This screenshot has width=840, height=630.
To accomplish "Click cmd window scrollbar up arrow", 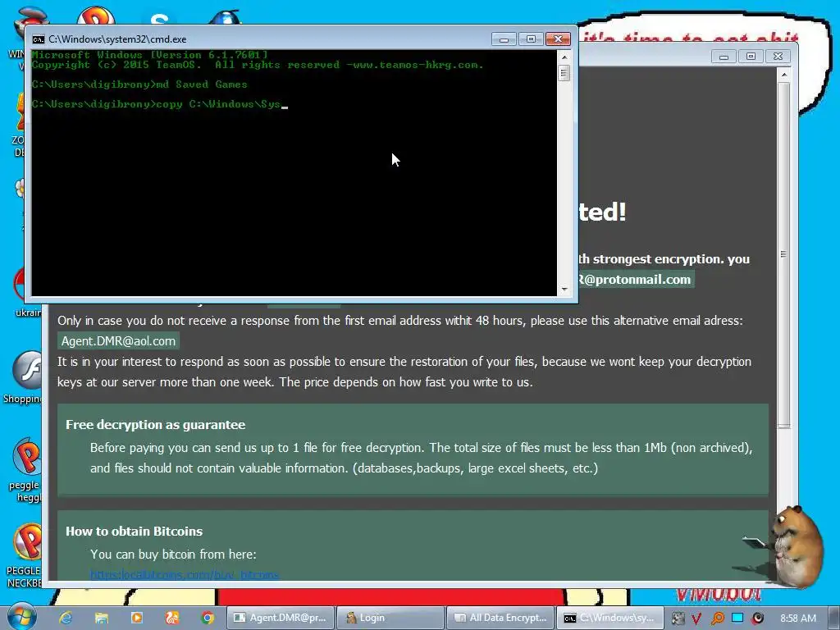I will [564, 57].
